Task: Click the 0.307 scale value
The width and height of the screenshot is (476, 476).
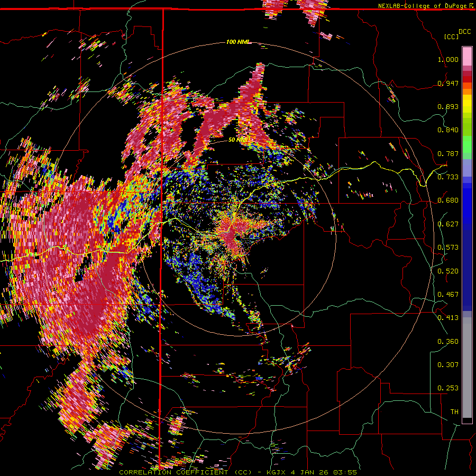Action: click(448, 365)
